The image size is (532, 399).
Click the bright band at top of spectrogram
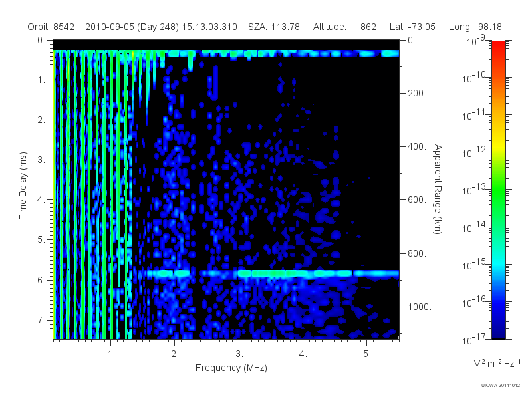coord(226,54)
